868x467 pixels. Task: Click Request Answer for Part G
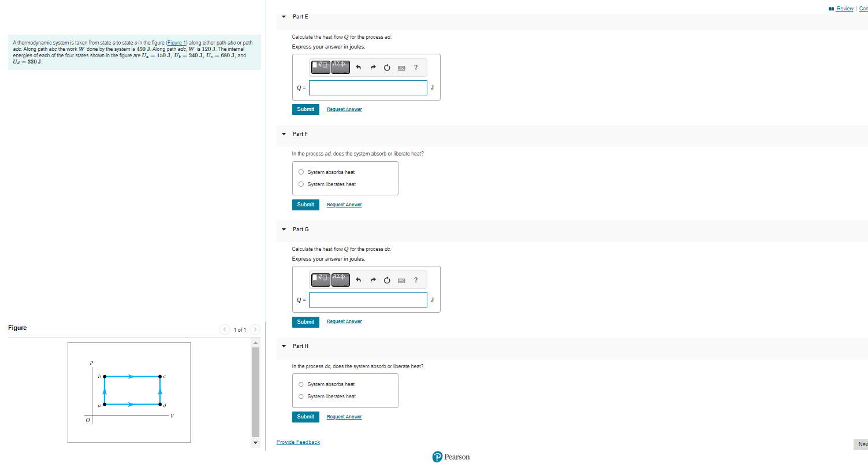(344, 322)
